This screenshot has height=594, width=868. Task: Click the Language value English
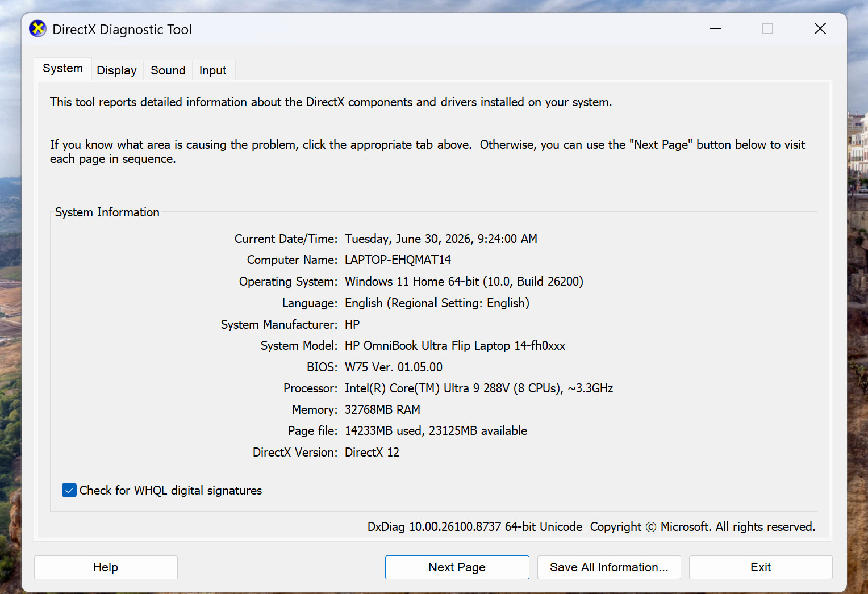437,303
